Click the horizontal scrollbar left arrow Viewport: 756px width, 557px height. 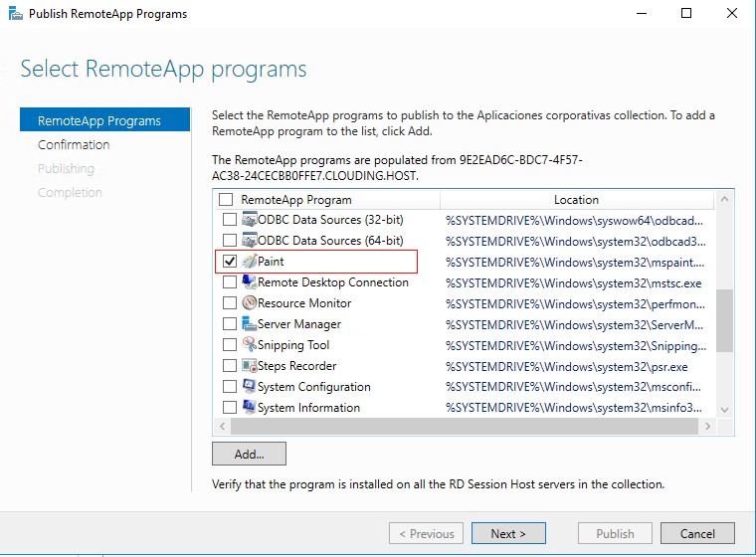pyautogui.click(x=222, y=426)
